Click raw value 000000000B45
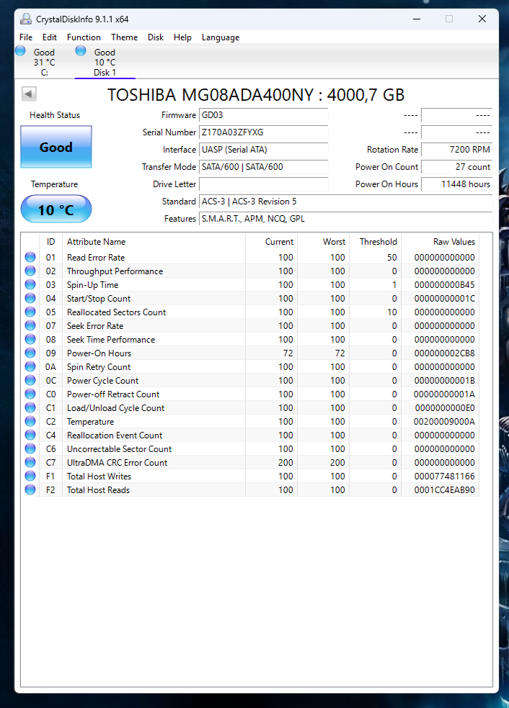This screenshot has width=509, height=708. (444, 285)
